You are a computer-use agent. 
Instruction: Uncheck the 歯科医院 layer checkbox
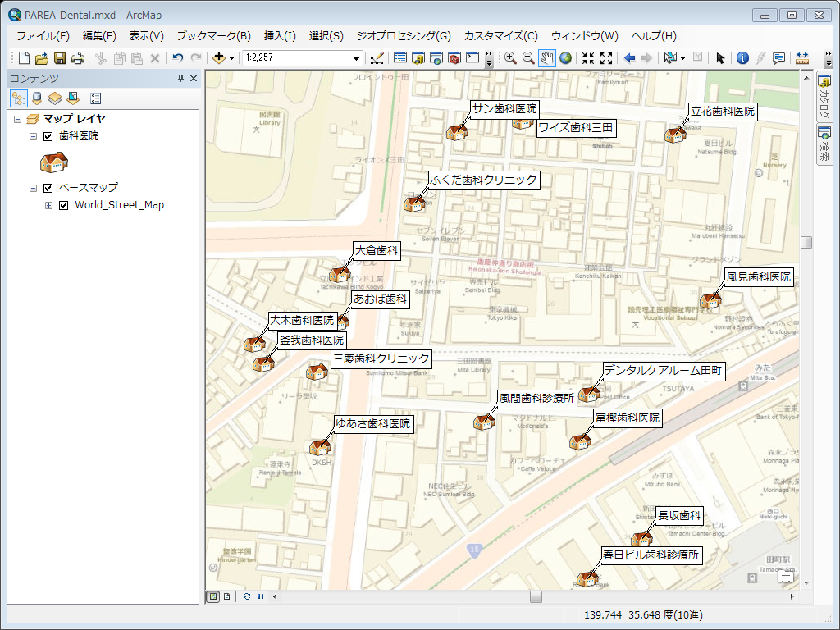(48, 137)
